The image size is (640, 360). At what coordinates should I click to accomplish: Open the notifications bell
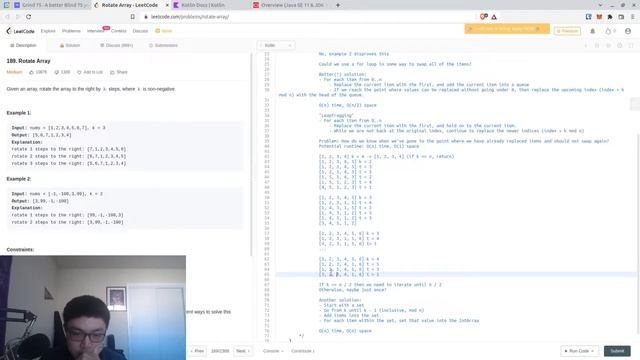[x=593, y=31]
